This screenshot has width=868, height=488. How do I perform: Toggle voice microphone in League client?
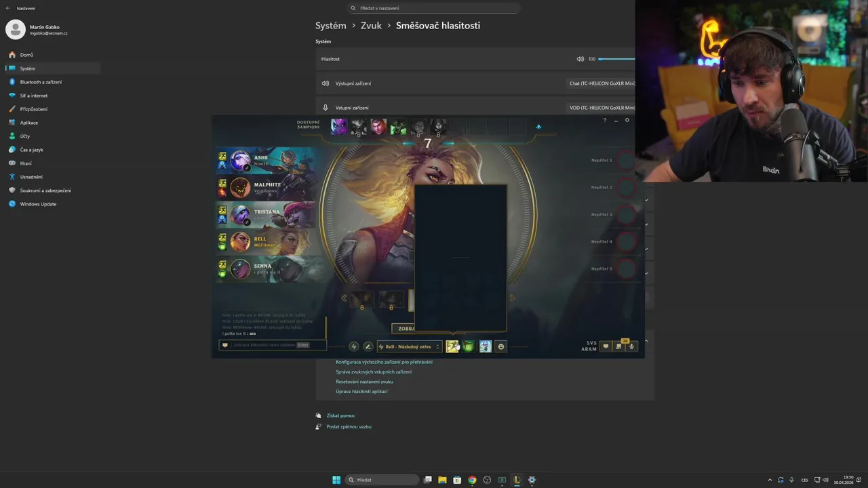[x=632, y=346]
